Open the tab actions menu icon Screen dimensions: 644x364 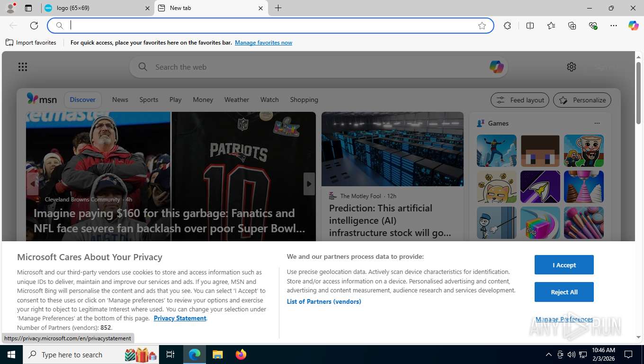28,8
